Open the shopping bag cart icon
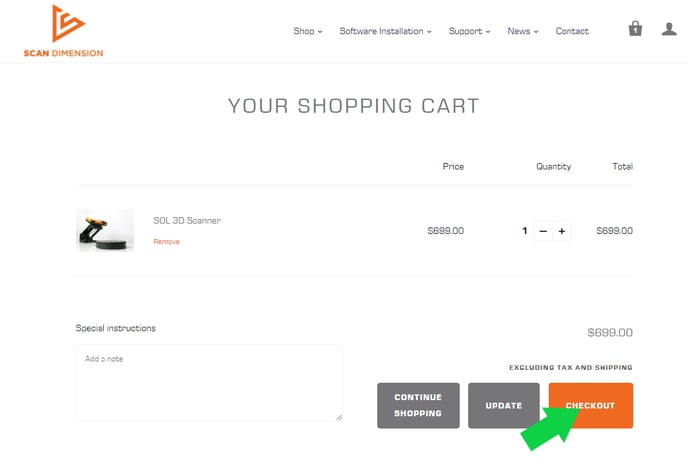Screen dimensions: 688x462 pyautogui.click(x=635, y=29)
